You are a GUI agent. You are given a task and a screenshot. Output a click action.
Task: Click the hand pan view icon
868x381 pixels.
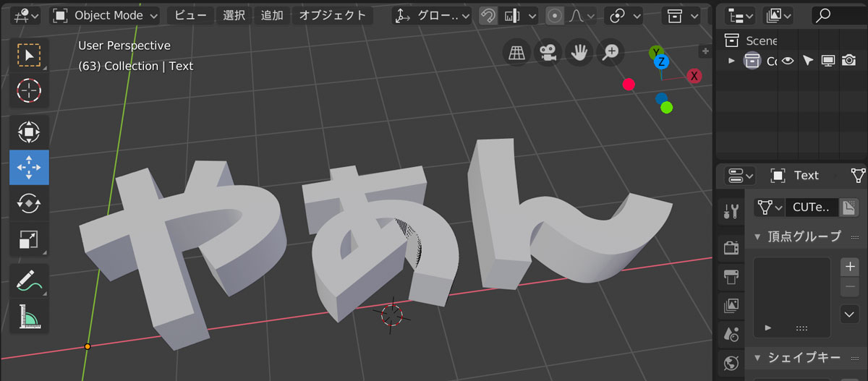click(x=579, y=52)
